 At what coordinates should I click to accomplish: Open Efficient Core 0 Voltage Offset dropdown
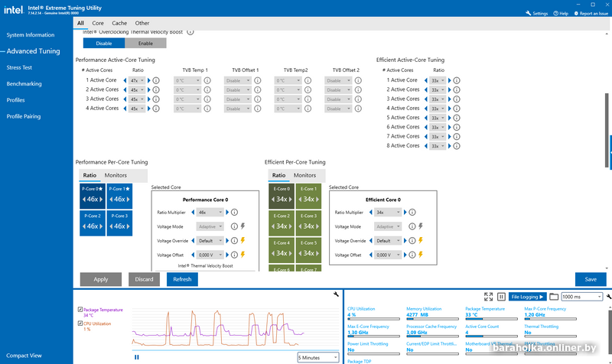coord(388,255)
